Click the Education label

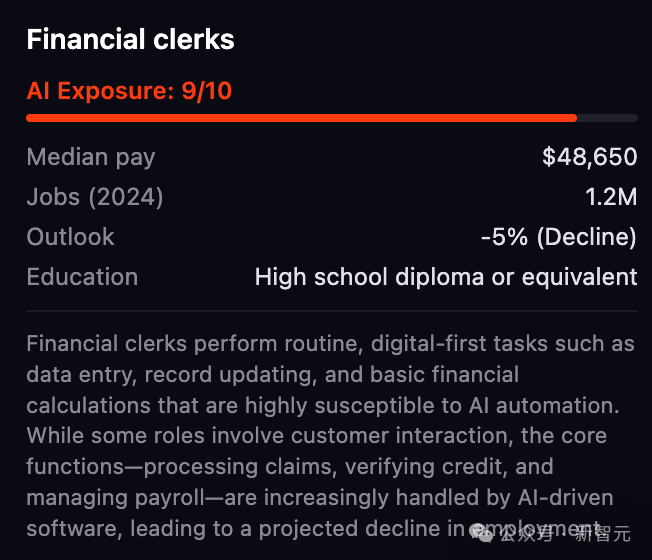83,277
